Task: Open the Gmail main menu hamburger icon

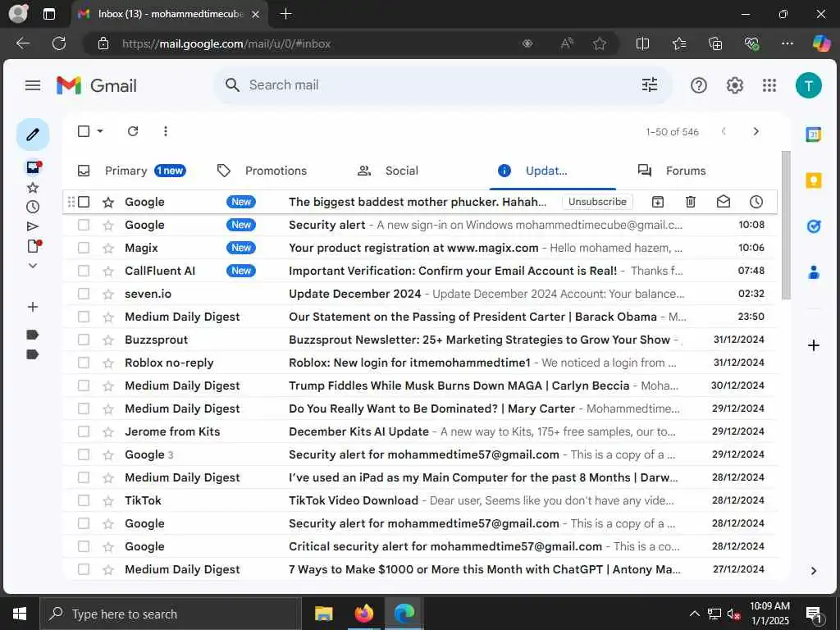Action: click(33, 85)
